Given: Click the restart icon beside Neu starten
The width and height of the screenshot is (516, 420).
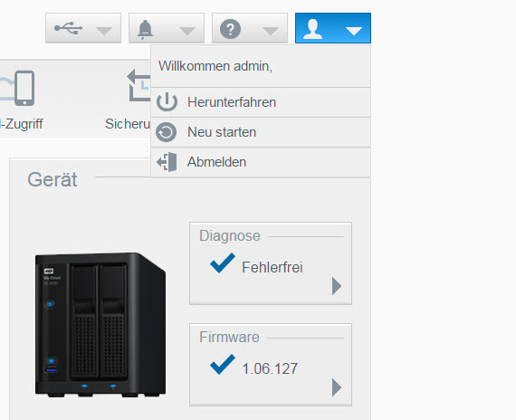Looking at the screenshot, I should [x=167, y=132].
